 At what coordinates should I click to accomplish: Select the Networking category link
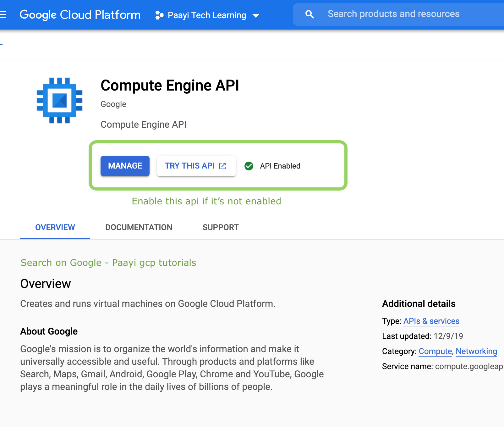click(476, 351)
